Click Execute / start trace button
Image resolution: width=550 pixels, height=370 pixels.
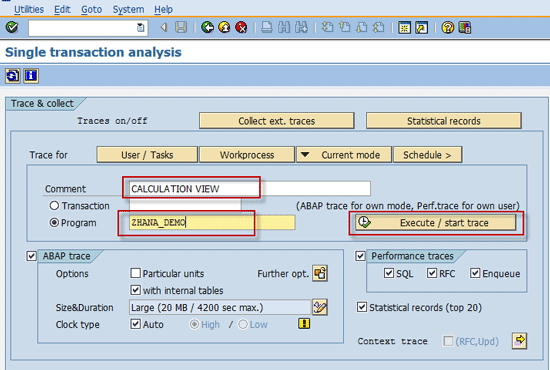pyautogui.click(x=436, y=223)
